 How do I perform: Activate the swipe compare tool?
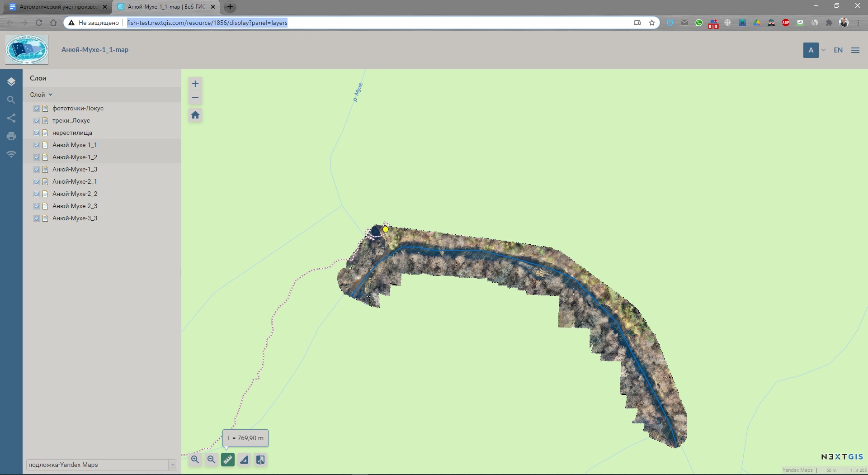click(x=260, y=460)
